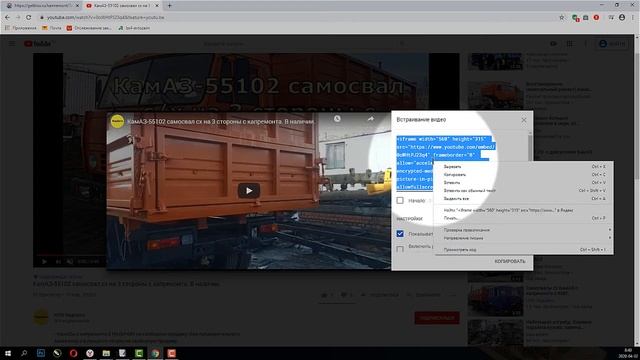The height and width of the screenshot is (360, 640).
Task: Open the YouTube hamburger guide menu
Action: [x=12, y=44]
